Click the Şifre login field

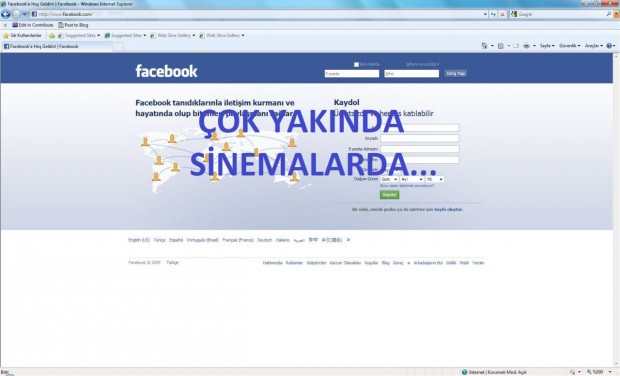(411, 74)
